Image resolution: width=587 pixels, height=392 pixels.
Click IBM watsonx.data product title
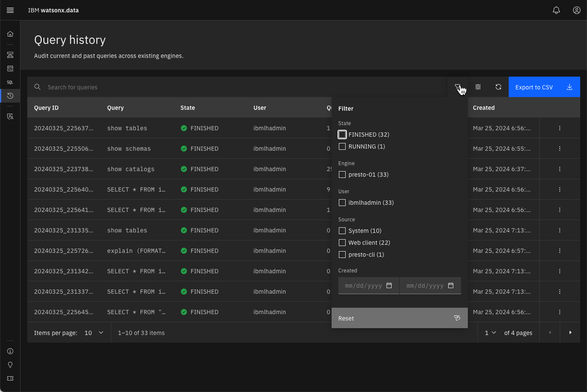point(53,10)
